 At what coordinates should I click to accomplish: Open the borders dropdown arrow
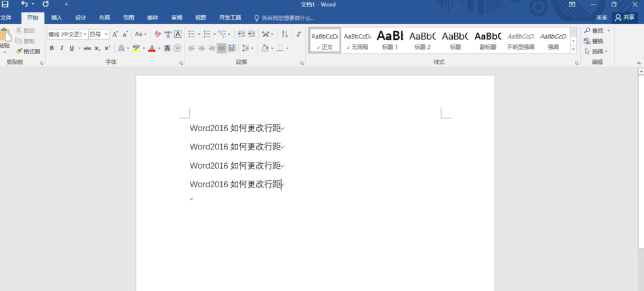click(288, 48)
